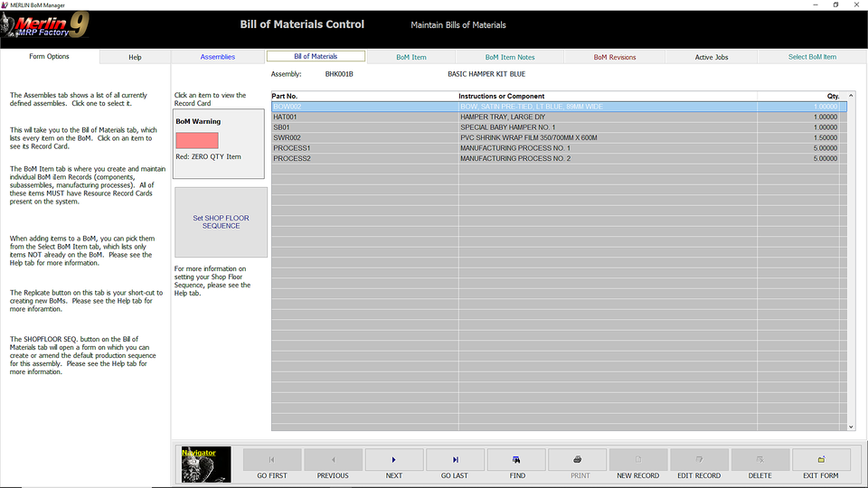Click the Next record arrow icon
Viewport: 868px width, 488px height.
pos(394,460)
